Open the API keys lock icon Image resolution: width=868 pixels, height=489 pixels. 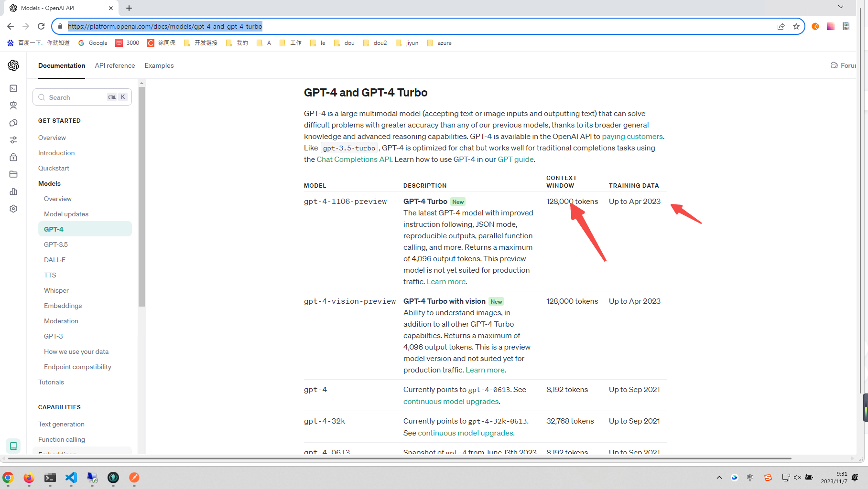tap(13, 157)
